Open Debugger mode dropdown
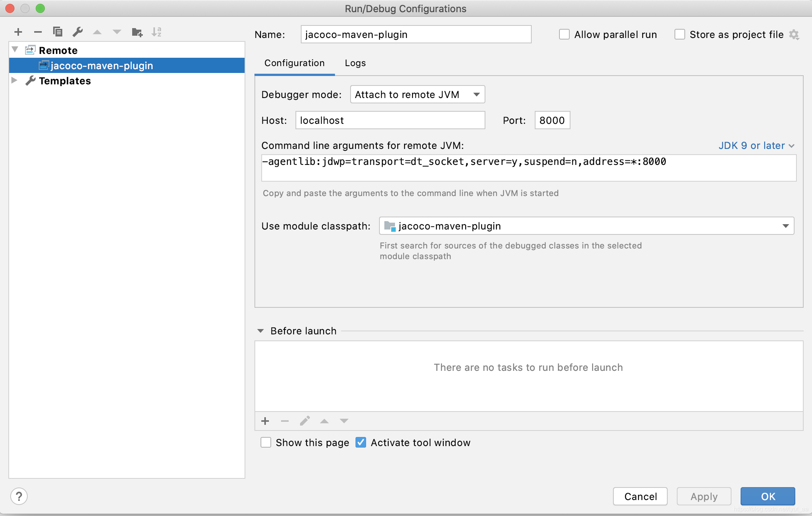Viewport: 812px width, 516px height. click(x=417, y=95)
